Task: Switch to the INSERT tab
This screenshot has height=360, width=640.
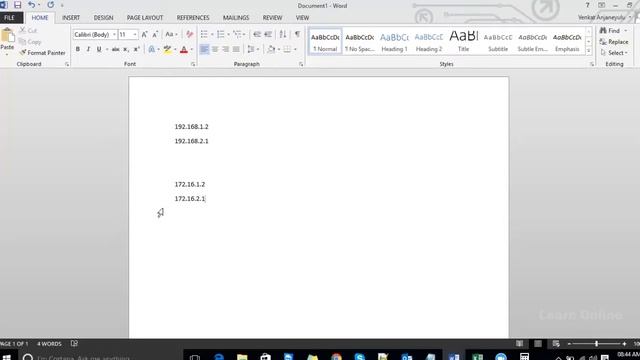Action: pyautogui.click(x=71, y=18)
